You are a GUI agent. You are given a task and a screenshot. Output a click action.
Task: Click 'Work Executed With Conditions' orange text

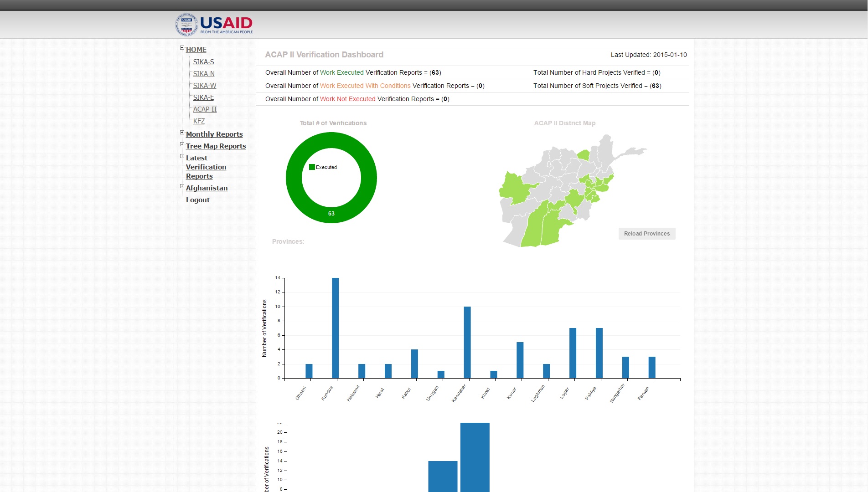point(365,86)
